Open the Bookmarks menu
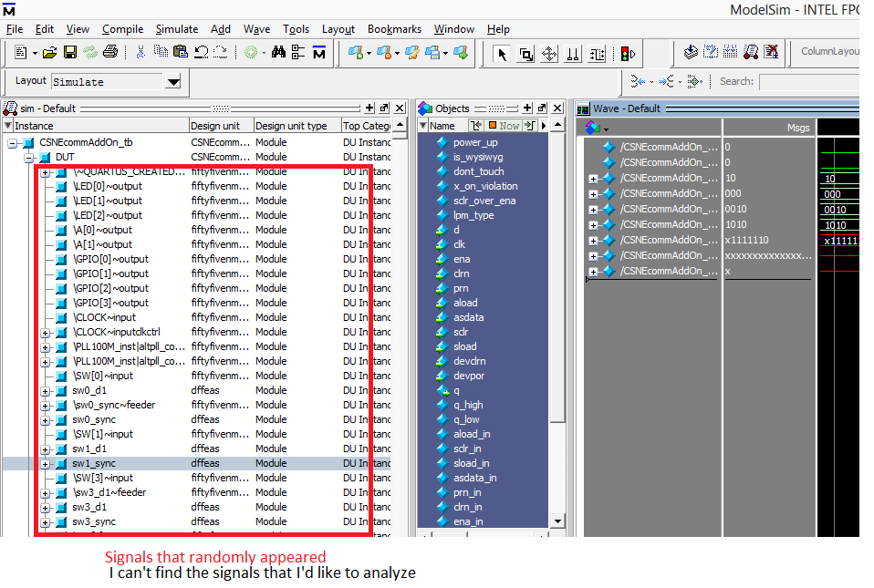Viewport: 874px width, 588px height. coord(394,29)
